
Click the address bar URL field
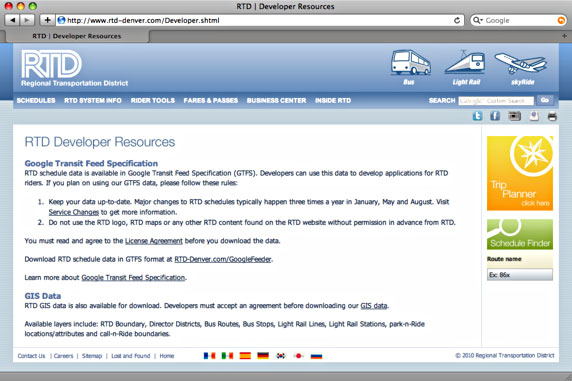click(259, 20)
